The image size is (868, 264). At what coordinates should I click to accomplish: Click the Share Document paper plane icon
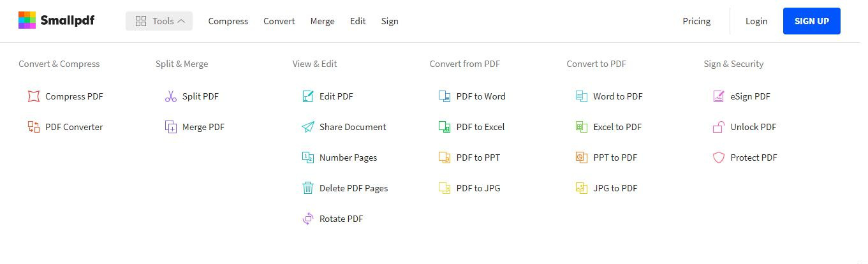(x=308, y=127)
